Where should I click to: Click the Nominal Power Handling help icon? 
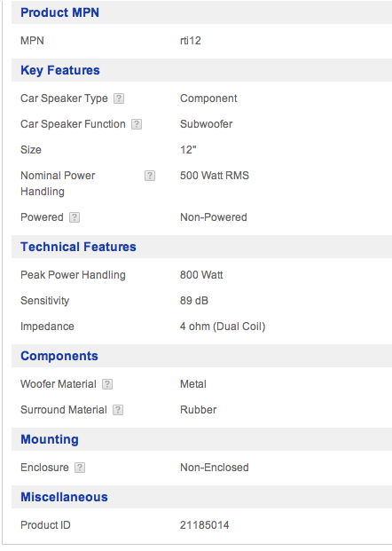click(x=150, y=176)
